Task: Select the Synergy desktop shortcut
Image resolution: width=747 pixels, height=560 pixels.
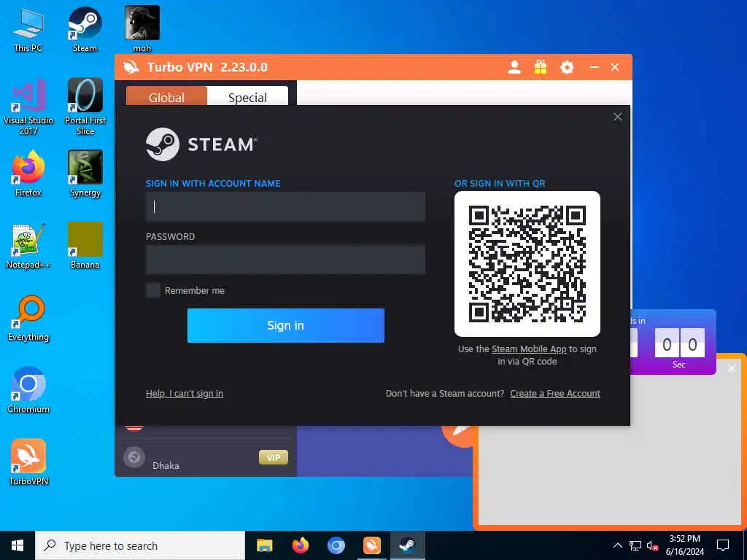Action: click(x=85, y=174)
